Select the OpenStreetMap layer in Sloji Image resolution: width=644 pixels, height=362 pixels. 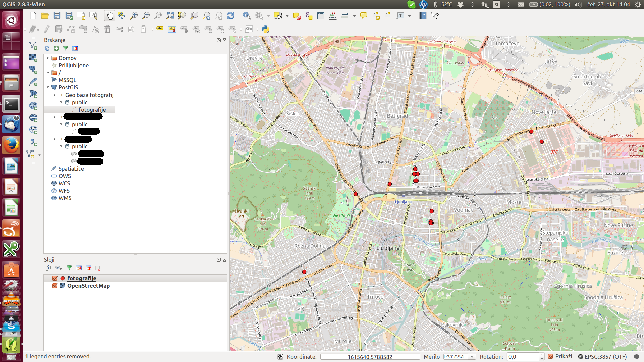(x=89, y=286)
